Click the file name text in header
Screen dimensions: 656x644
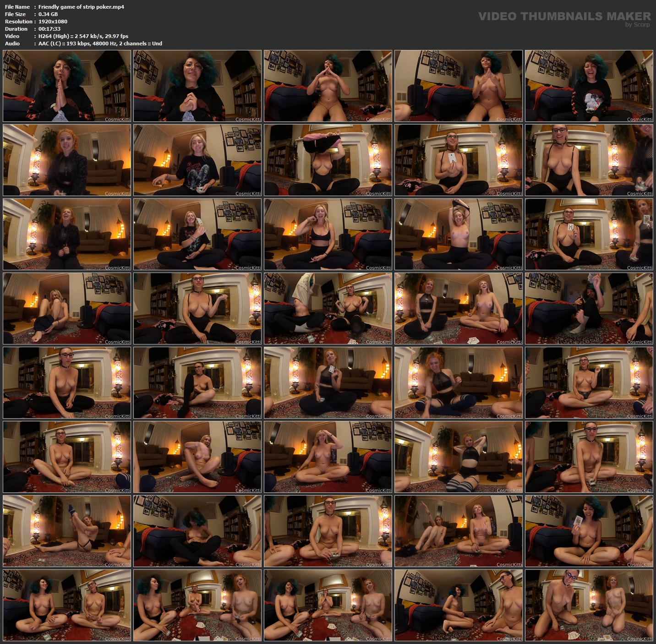click(x=81, y=7)
